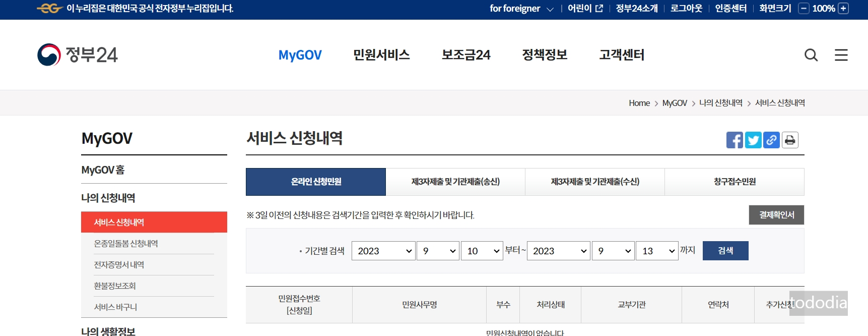
Task: Share page on Twitter
Action: (x=753, y=140)
